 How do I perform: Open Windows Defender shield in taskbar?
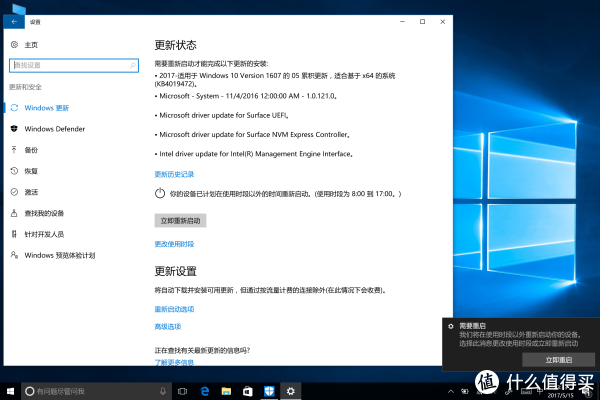click(269, 391)
